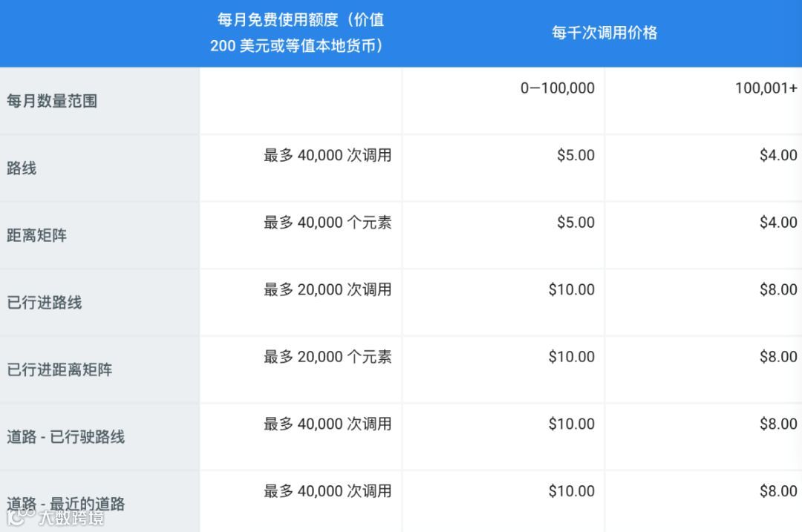The image size is (802, 532).
Task: Select the 每月数量范围 row label
Action: click(x=52, y=101)
